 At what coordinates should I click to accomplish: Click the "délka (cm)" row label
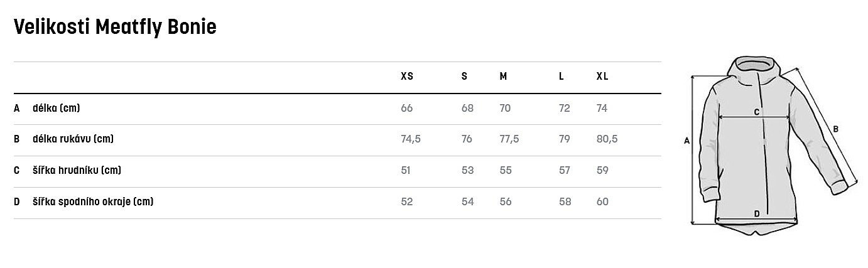pos(56,108)
